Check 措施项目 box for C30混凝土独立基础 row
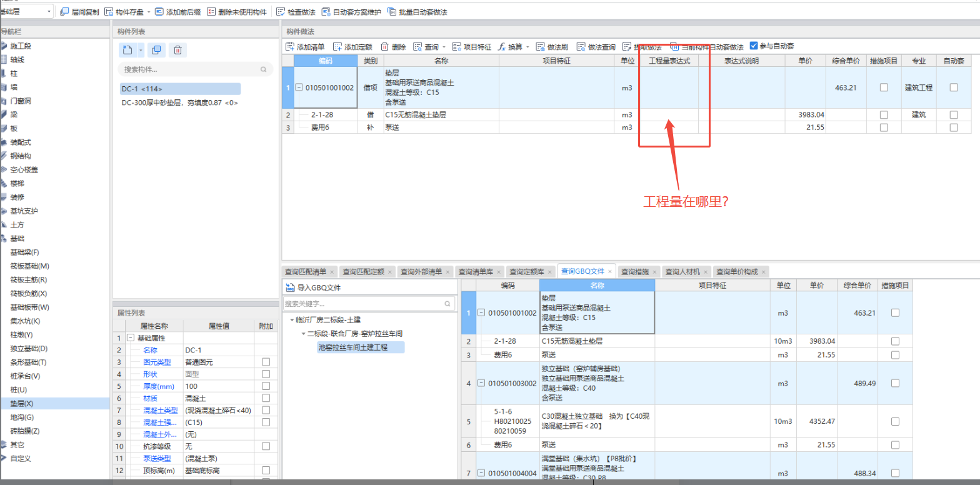The width and height of the screenshot is (980, 485). (896, 422)
